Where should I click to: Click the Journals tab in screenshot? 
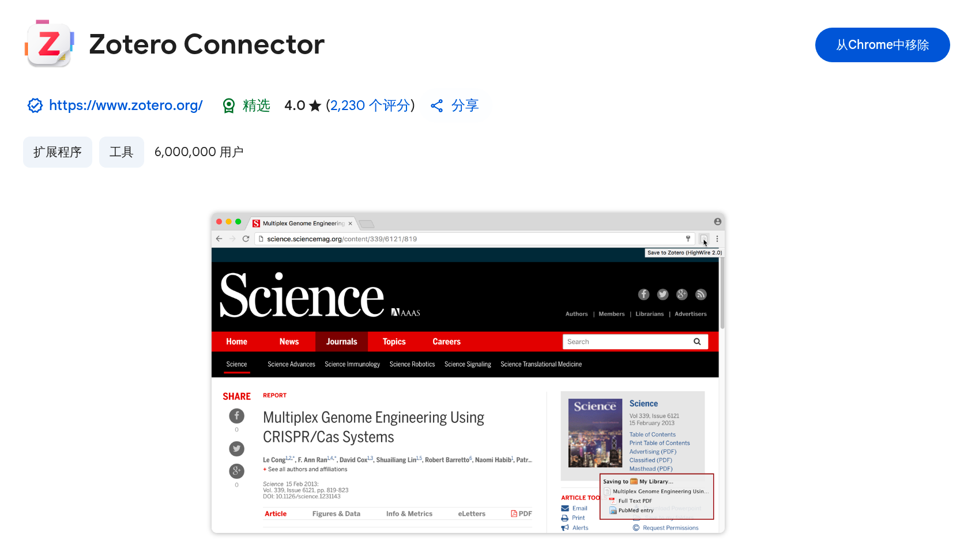[x=341, y=342]
